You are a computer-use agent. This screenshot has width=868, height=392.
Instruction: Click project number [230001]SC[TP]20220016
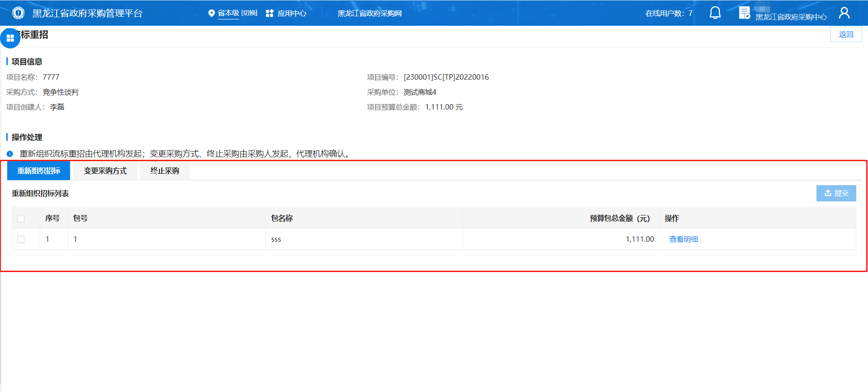click(x=446, y=77)
